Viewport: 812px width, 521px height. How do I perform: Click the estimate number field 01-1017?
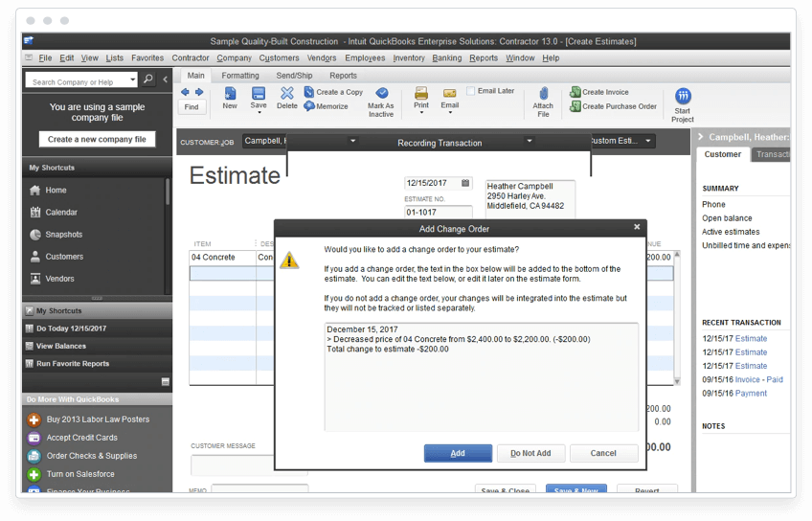pyautogui.click(x=439, y=212)
